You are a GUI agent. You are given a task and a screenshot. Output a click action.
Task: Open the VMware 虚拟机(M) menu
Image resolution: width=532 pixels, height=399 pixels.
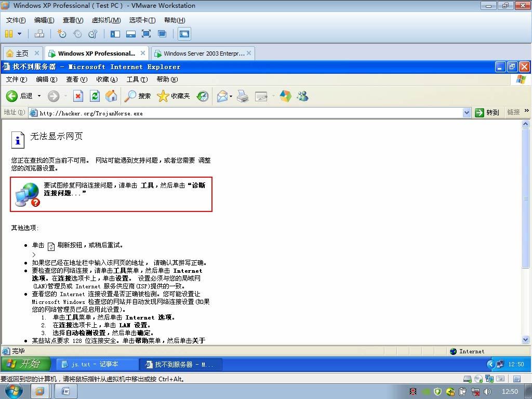coord(106,20)
